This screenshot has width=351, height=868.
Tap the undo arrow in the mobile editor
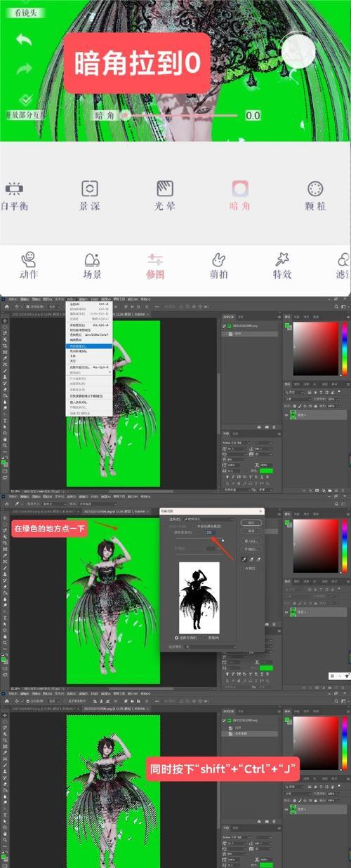[25, 39]
